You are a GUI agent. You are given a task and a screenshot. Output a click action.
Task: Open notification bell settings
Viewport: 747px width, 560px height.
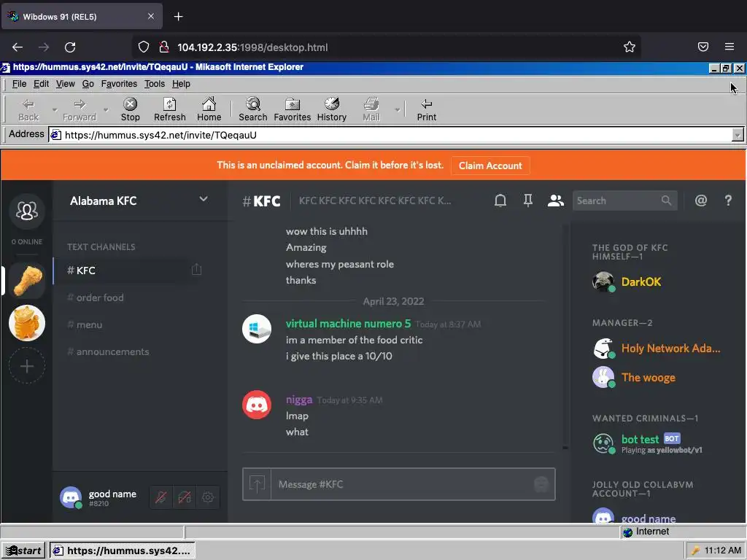(500, 201)
